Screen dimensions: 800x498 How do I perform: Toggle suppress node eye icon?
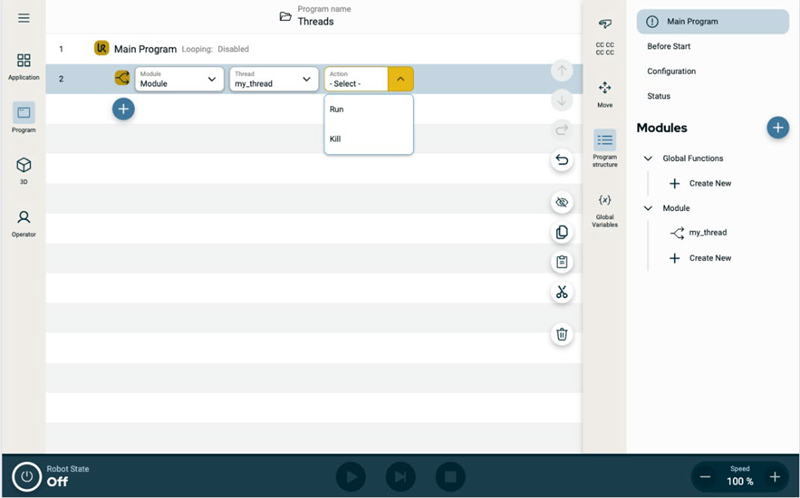562,202
